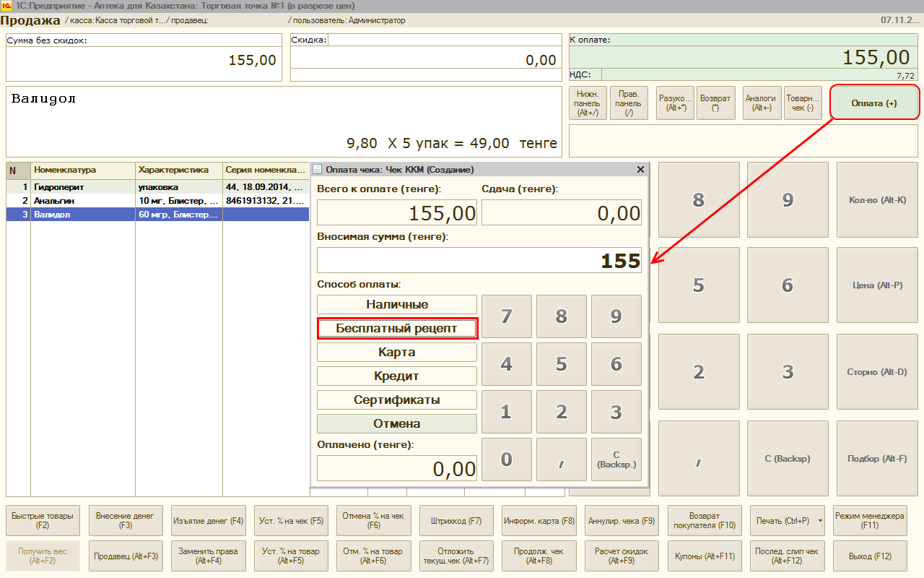Click the Возврат (*) button

[x=715, y=103]
